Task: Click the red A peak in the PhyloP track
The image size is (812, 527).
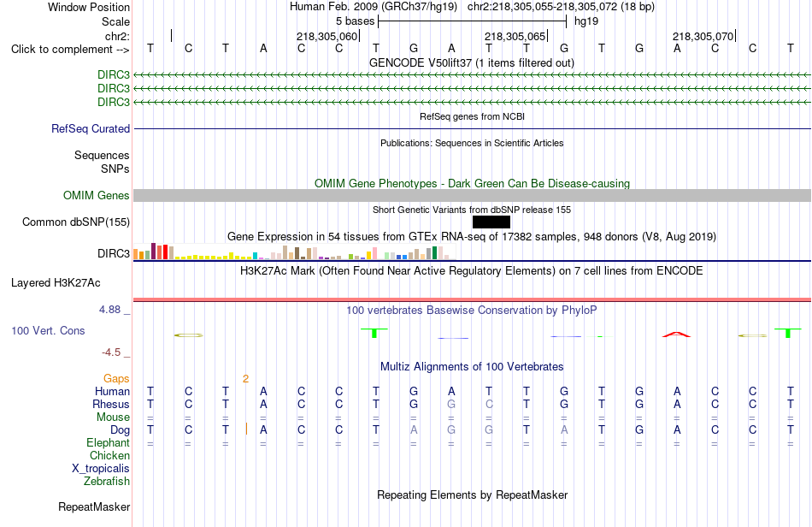Action: pos(676,335)
